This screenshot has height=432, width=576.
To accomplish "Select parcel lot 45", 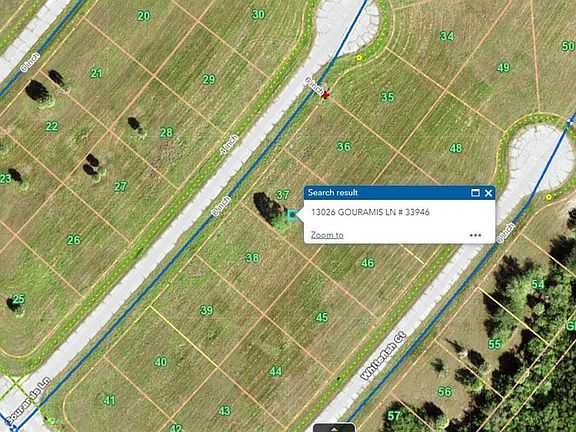I will click(322, 317).
